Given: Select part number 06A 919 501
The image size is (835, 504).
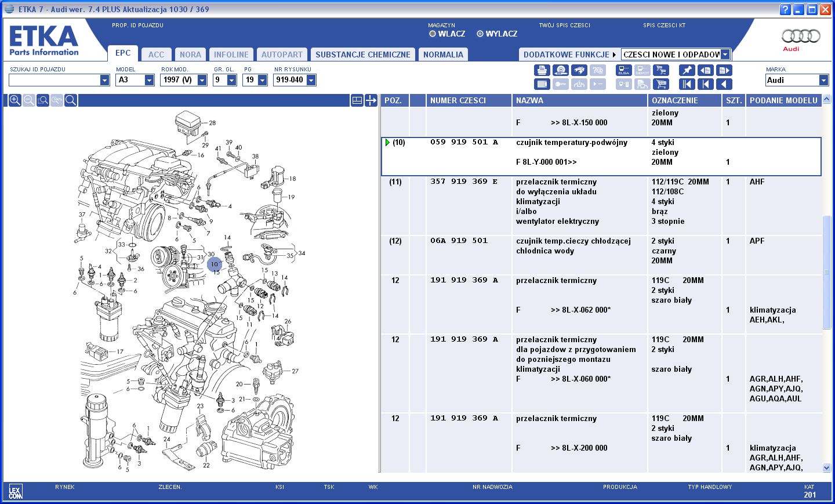Looking at the screenshot, I should [x=459, y=241].
